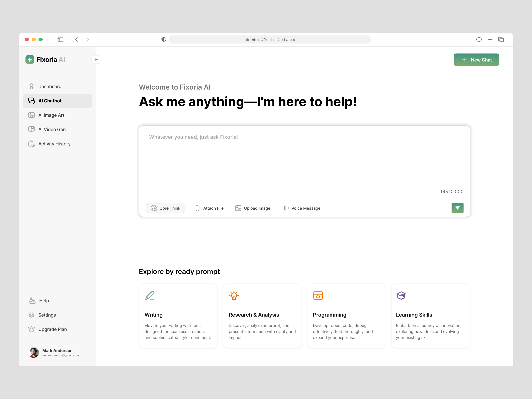Viewport: 532px width, 399px height.
Task: Go to AI Image Art
Action: point(57,115)
